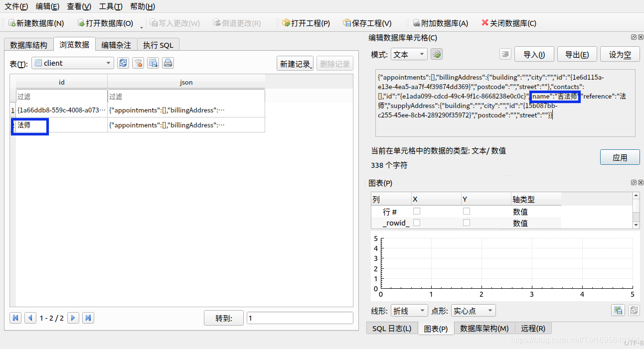This screenshot has width=644, height=349.
Task: Click Revert Changes (倒退更改) toolbar item
Action: [237, 23]
